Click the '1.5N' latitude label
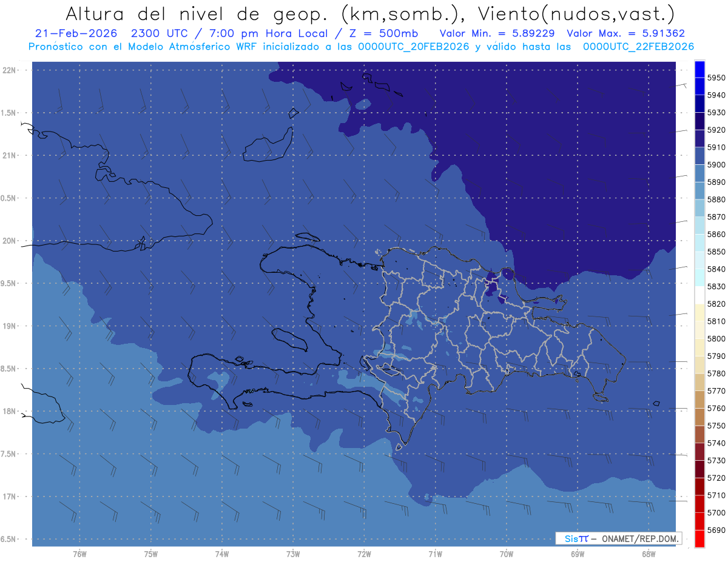The height and width of the screenshot is (562, 728). [8, 113]
